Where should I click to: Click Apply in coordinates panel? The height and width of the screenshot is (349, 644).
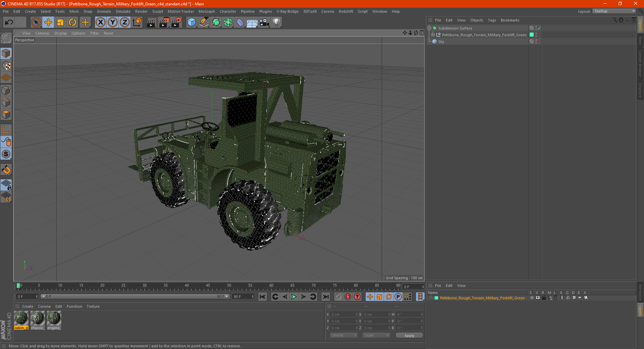(409, 336)
